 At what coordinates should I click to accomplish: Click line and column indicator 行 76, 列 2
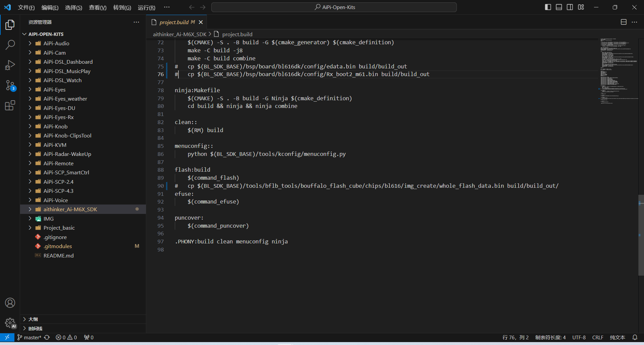515,337
